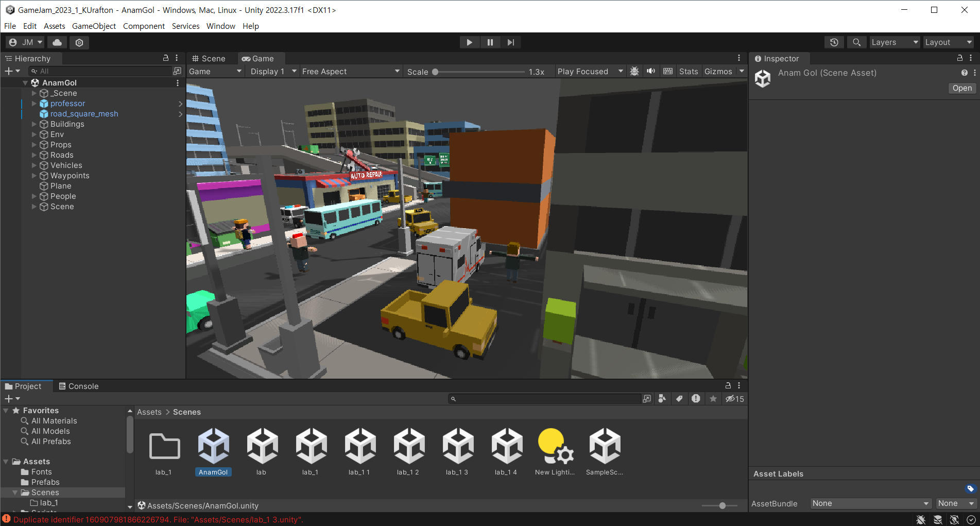Image resolution: width=980 pixels, height=526 pixels.
Task: Open the Display 1 dropdown
Action: 273,72
